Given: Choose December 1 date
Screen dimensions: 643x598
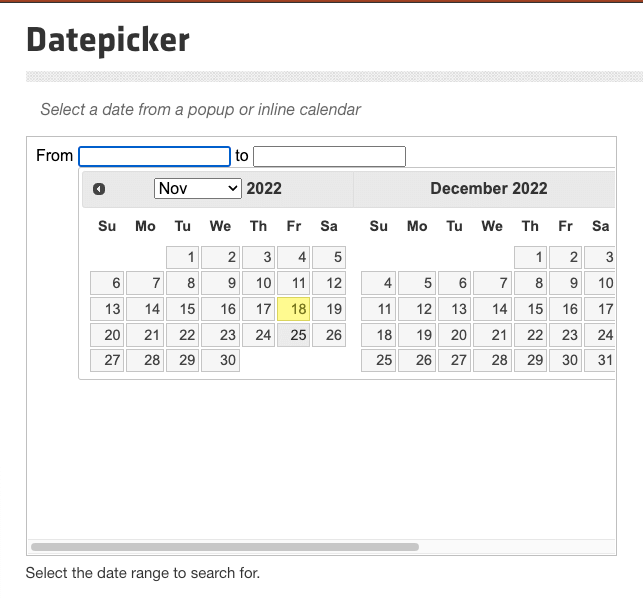Looking at the screenshot, I should pyautogui.click(x=532, y=257).
